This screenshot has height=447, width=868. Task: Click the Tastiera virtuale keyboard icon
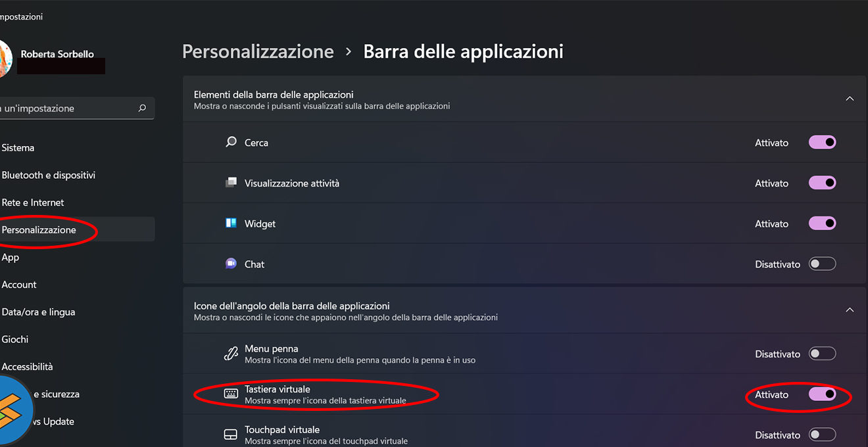[x=231, y=394]
